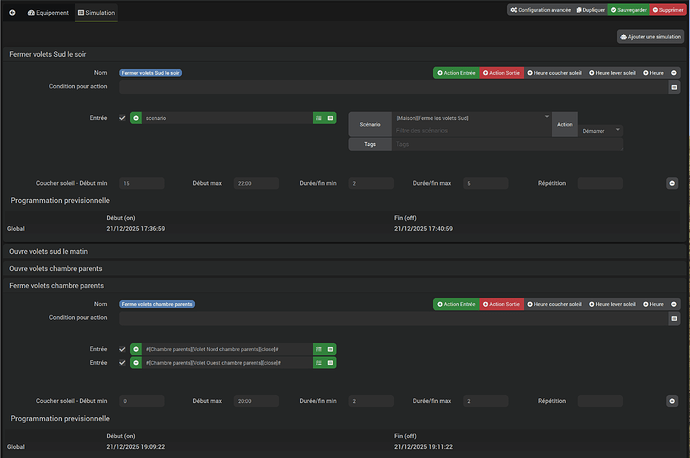690x458 pixels.
Task: Open the Scénario selector for Ferme les volets Sud
Action: [470, 118]
